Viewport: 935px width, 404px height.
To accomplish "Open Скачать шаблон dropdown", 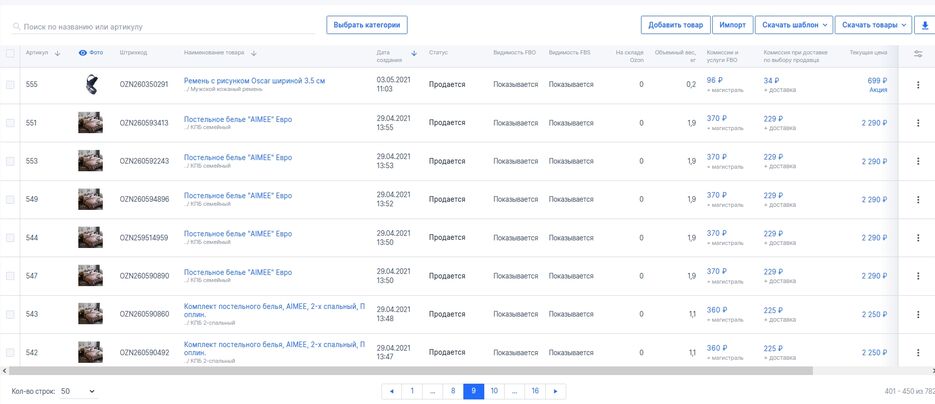I will (x=794, y=25).
